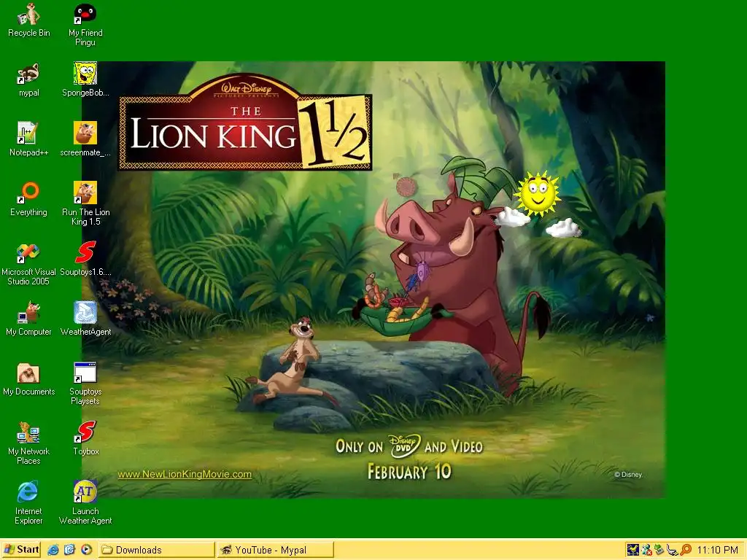Select the screenmate_ Pumbaa file icon
The height and width of the screenshot is (560, 747).
[x=85, y=139]
